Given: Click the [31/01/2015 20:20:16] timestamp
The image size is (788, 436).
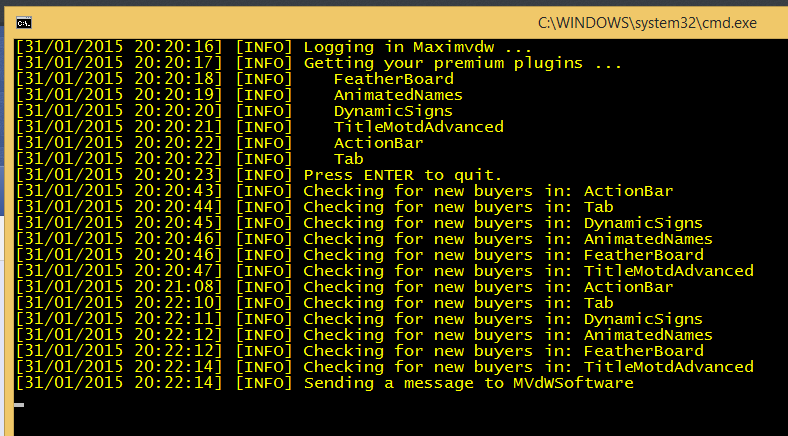Looking at the screenshot, I should (x=119, y=48).
